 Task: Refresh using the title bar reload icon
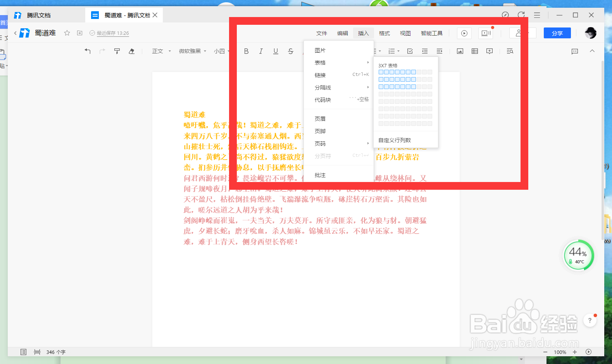tap(521, 15)
